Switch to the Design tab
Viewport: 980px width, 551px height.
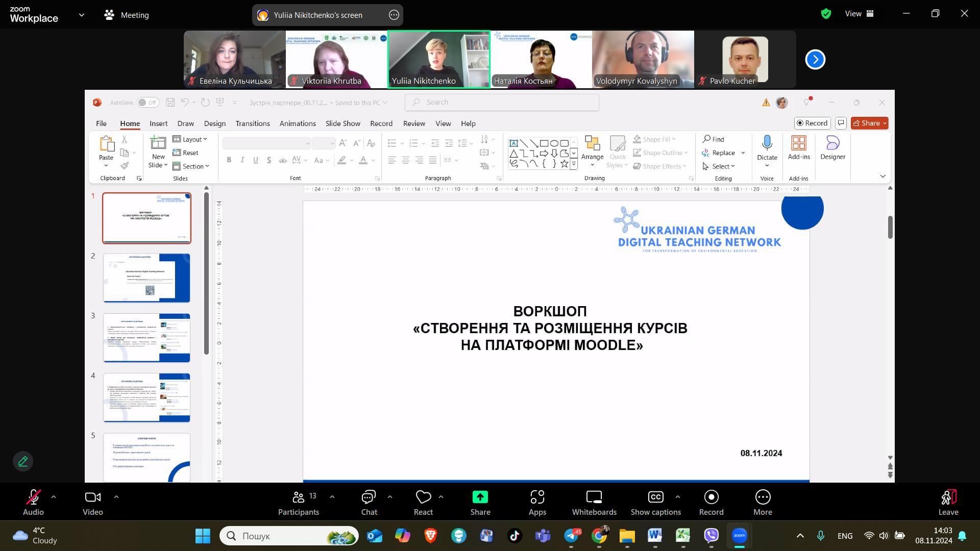[214, 123]
